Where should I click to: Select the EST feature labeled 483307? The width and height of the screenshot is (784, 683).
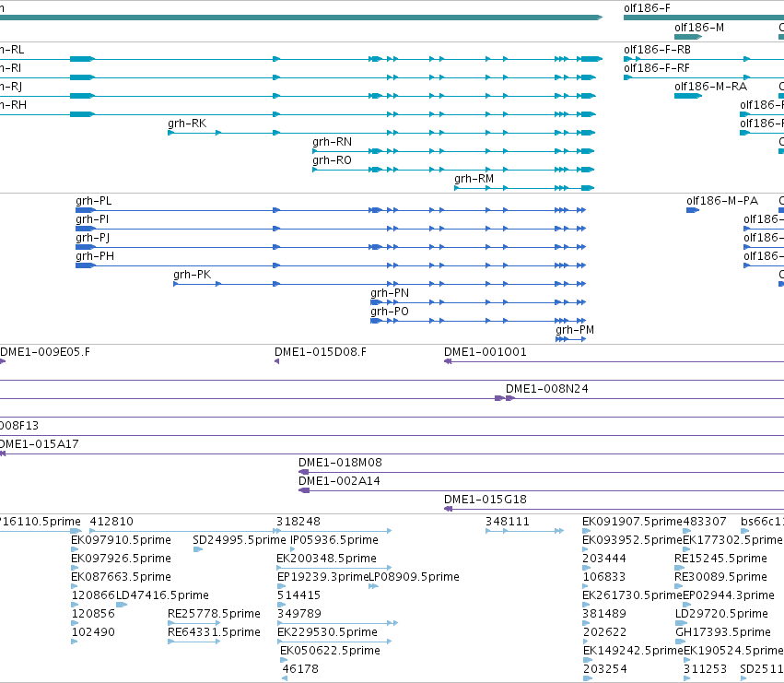tap(705, 522)
